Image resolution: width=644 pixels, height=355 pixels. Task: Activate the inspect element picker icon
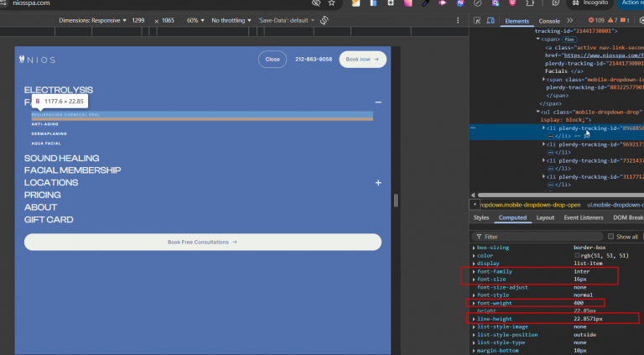point(477,20)
